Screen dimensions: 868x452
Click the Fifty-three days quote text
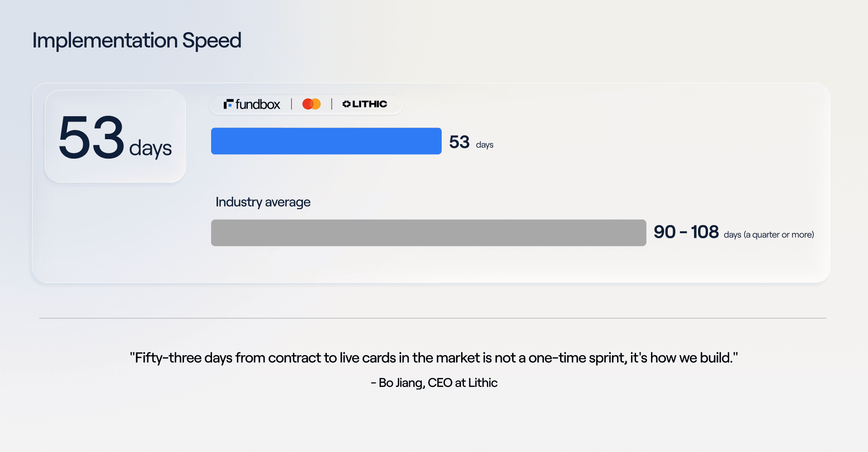(x=434, y=358)
